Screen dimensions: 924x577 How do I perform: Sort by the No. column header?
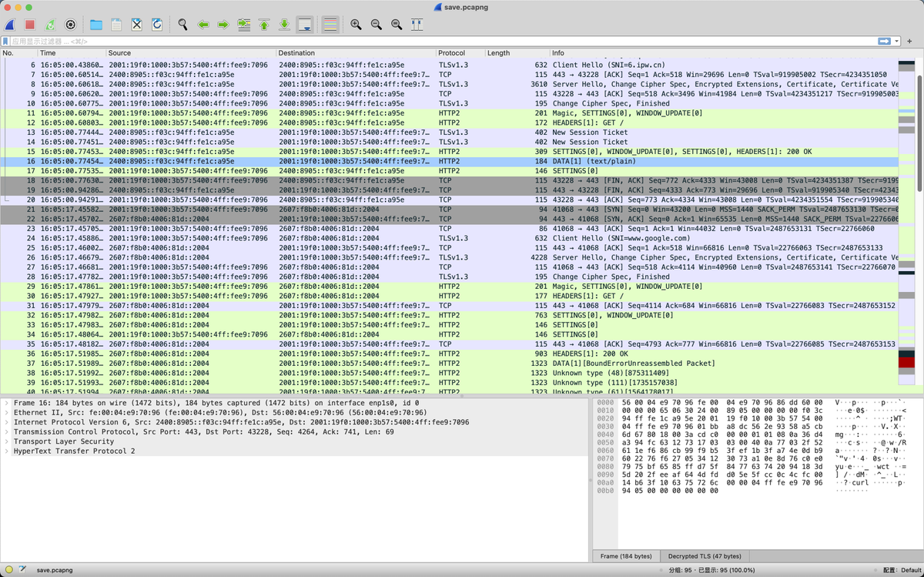point(18,53)
